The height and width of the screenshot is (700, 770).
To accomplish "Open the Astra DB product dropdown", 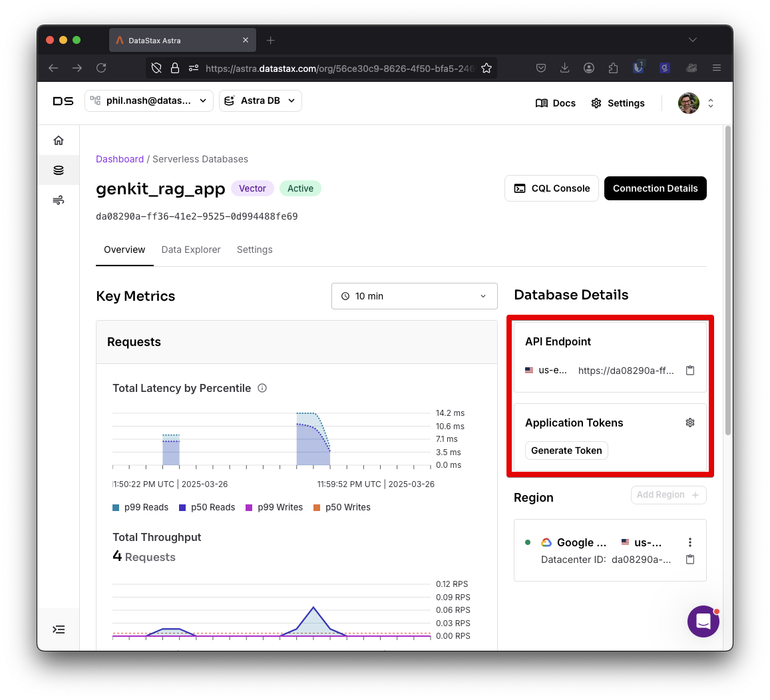I will pos(260,100).
